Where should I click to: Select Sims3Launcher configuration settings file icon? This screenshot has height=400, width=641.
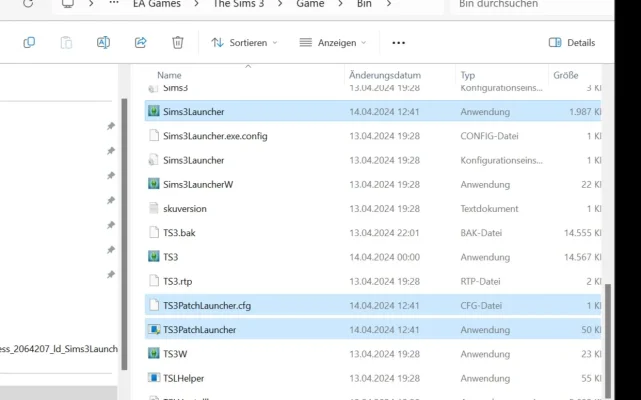pos(154,160)
